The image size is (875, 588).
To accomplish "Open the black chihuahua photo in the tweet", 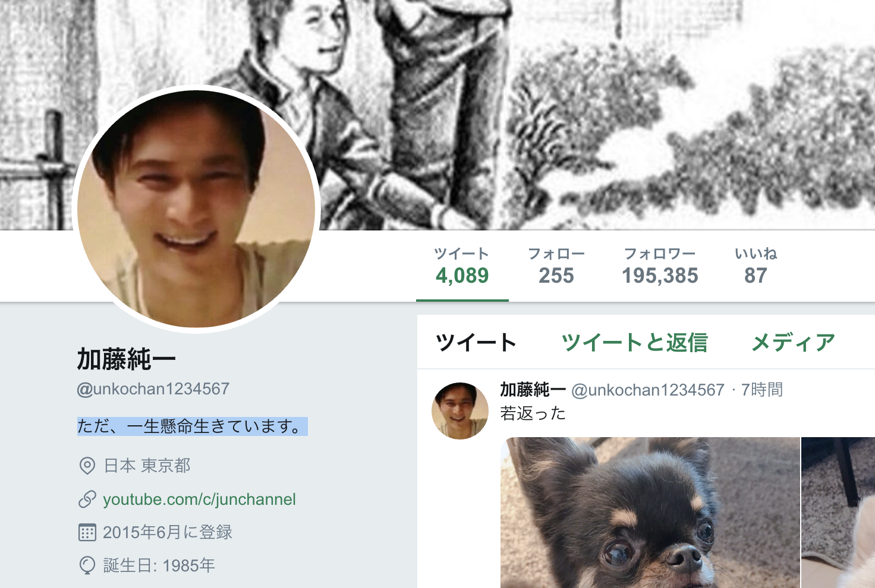I will click(x=650, y=513).
